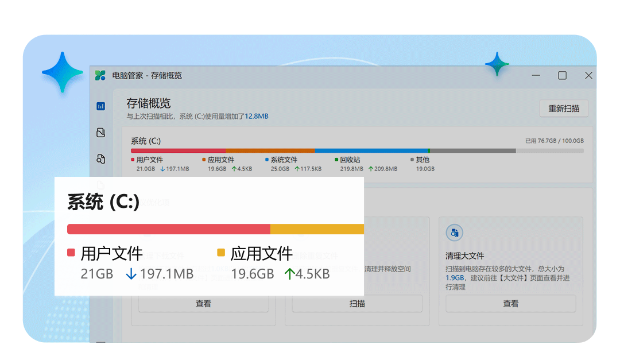Image resolution: width=620 pixels, height=364 pixels.
Task: Click the 已用 76.7GB / 100.0GB usage text
Action: pyautogui.click(x=554, y=141)
